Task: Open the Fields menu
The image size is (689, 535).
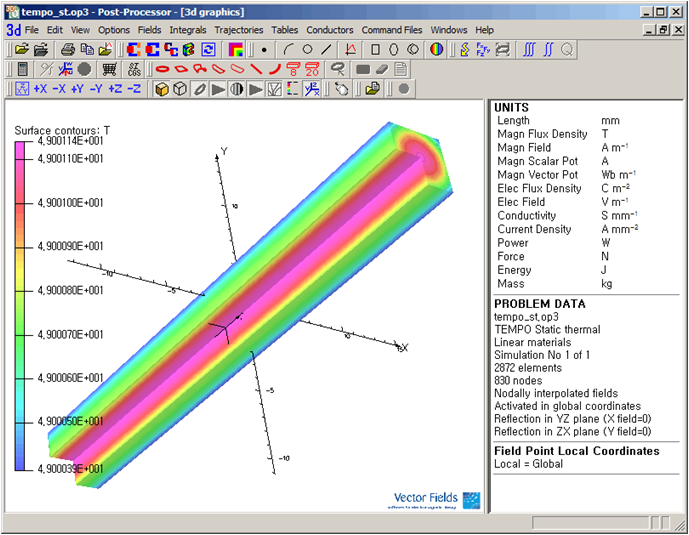Action: coord(149,30)
